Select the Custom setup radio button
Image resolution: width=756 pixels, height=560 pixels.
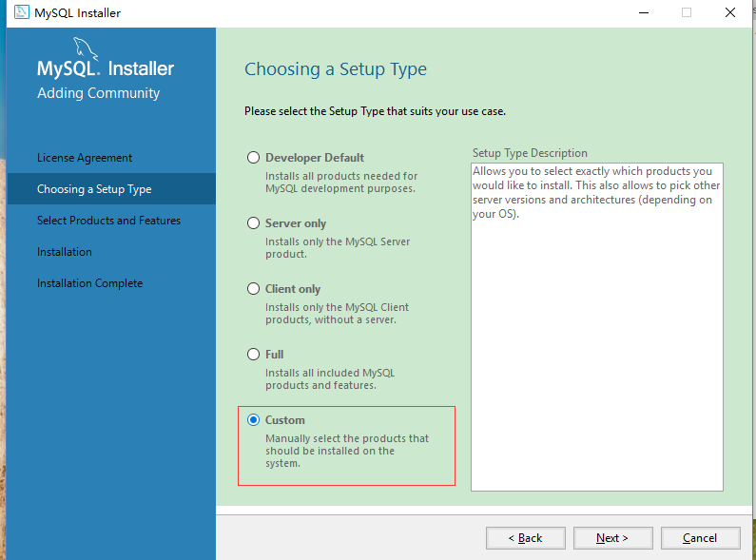pyautogui.click(x=253, y=419)
